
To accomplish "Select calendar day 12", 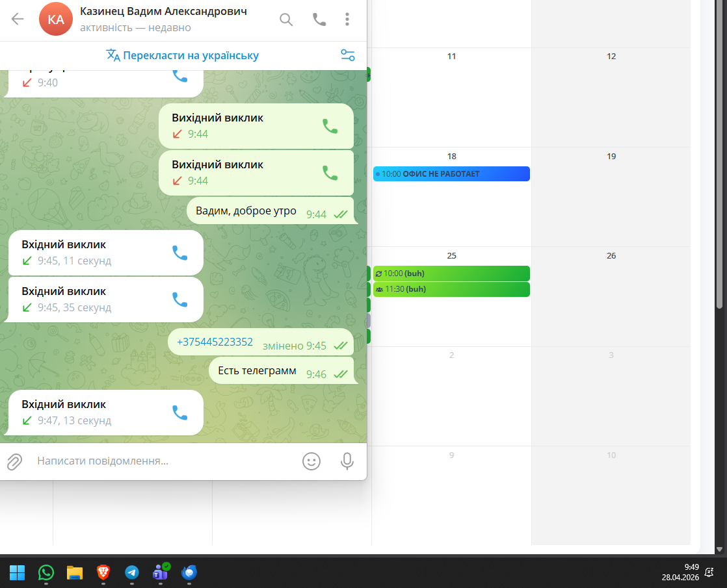I will pyautogui.click(x=611, y=56).
